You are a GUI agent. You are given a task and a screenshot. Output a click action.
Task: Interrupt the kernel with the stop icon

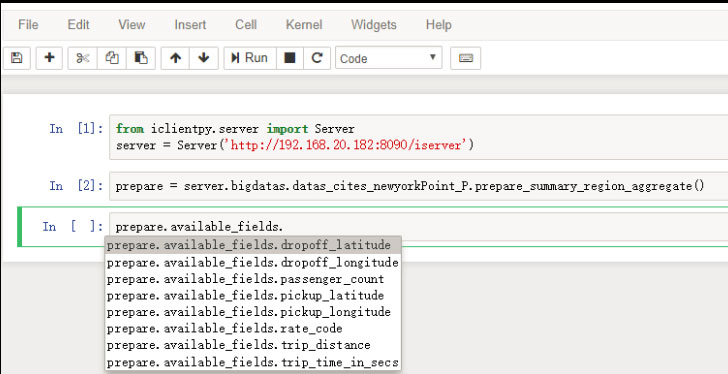[290, 58]
